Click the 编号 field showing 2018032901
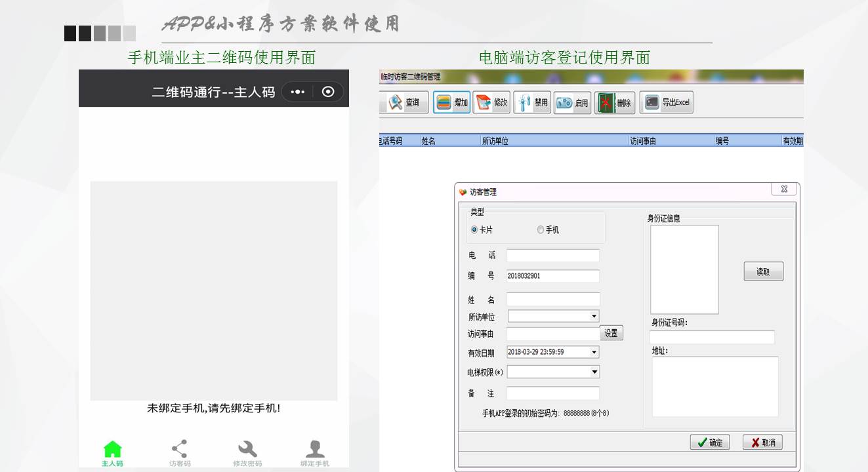 click(x=553, y=276)
